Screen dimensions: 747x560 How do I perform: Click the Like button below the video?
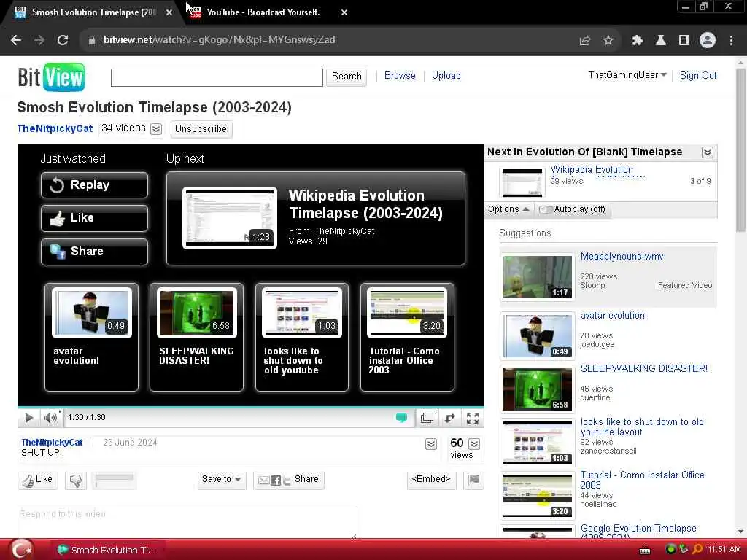click(38, 480)
